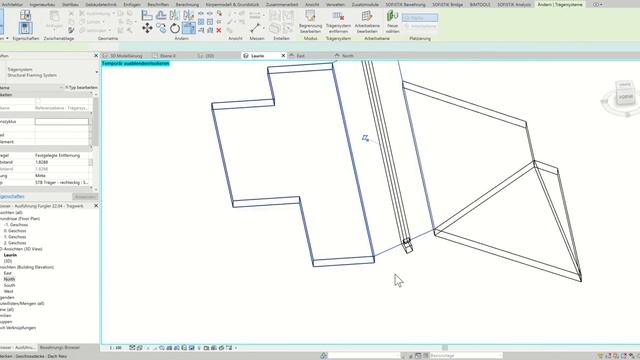This screenshot has width=640, height=360.
Task: Select the Trim/Extend to corner tool
Action: click(188, 28)
